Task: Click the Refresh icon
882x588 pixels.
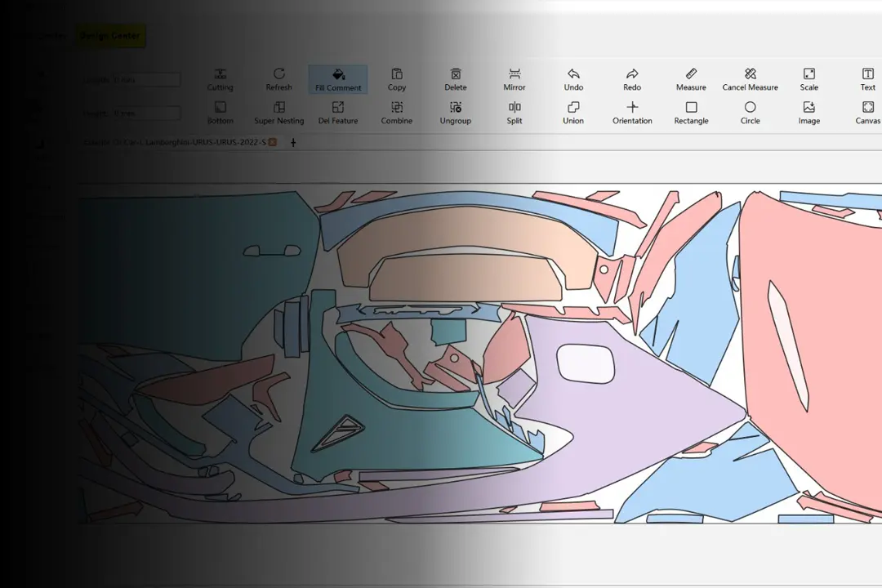Action: (x=278, y=79)
